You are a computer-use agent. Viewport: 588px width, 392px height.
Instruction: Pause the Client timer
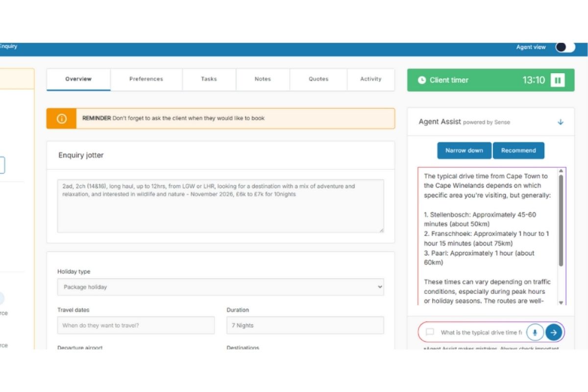557,80
